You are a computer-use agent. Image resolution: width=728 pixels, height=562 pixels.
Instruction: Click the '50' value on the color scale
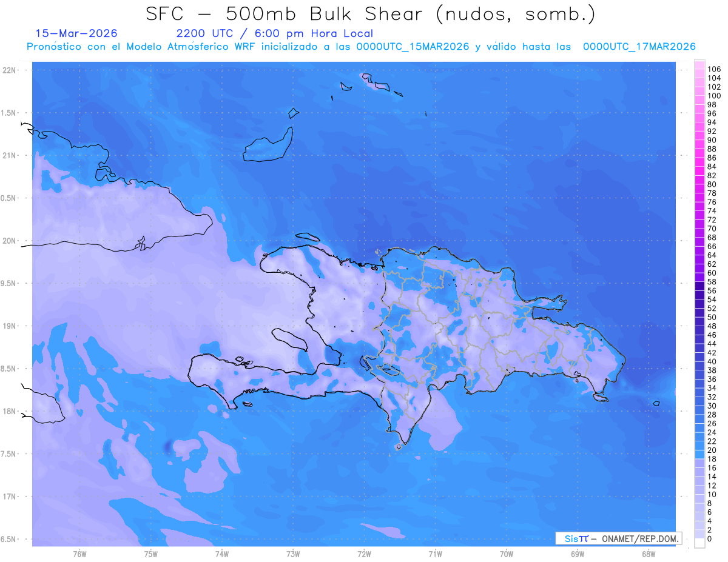(712, 317)
